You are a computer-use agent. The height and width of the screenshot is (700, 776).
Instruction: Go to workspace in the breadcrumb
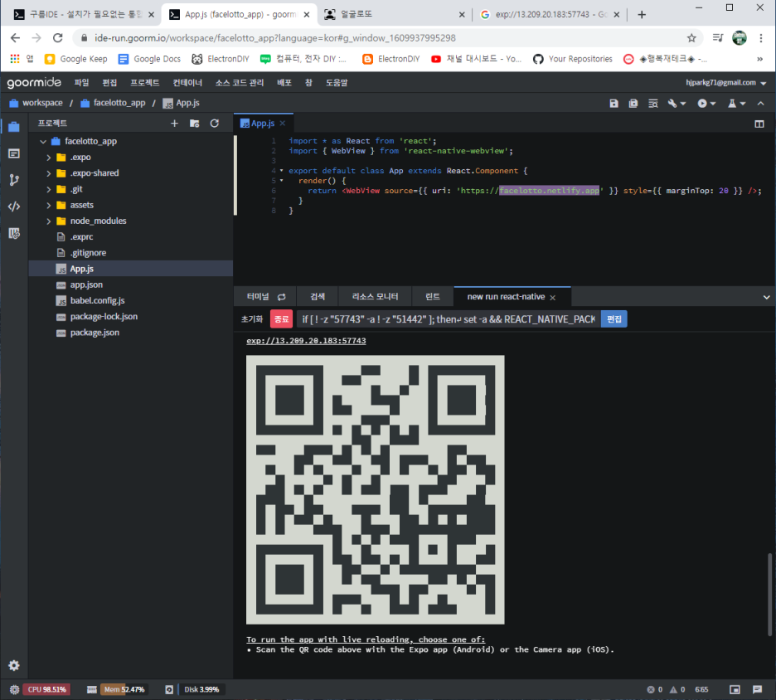pyautogui.click(x=42, y=103)
